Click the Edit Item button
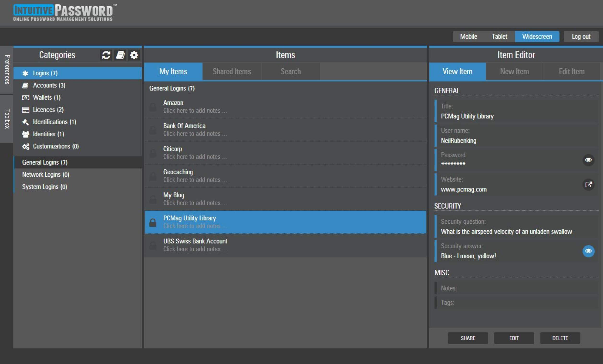Screen dimensions: 603x364 [x=571, y=71]
